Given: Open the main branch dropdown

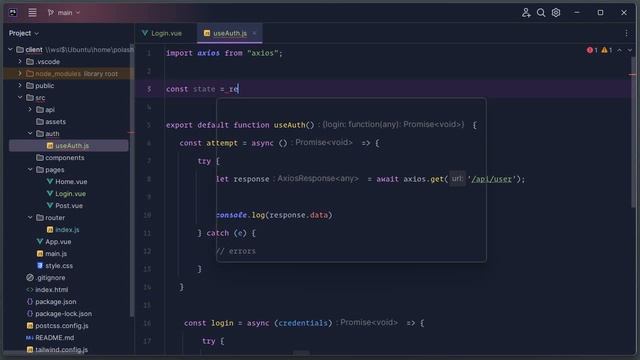Looking at the screenshot, I should [x=64, y=13].
